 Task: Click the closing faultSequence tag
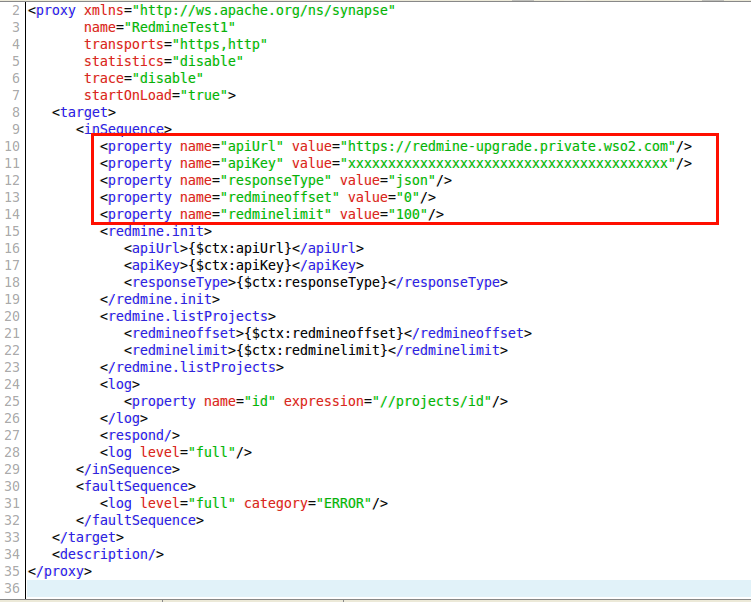tap(140, 520)
